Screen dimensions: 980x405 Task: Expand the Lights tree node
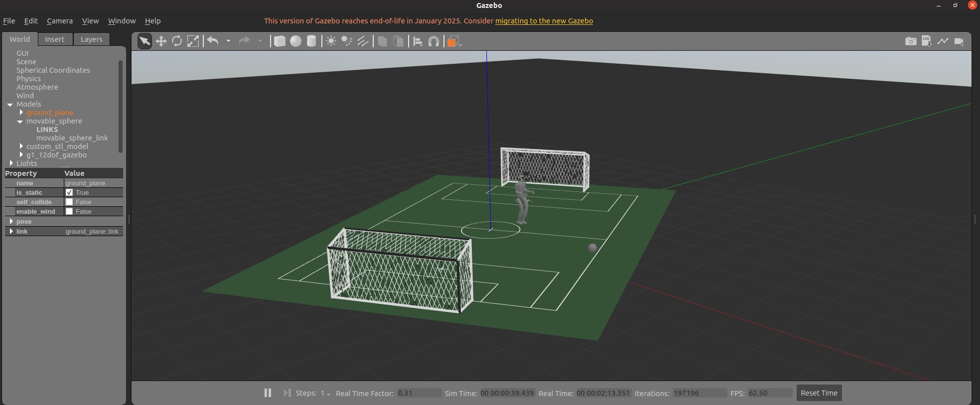(x=11, y=163)
